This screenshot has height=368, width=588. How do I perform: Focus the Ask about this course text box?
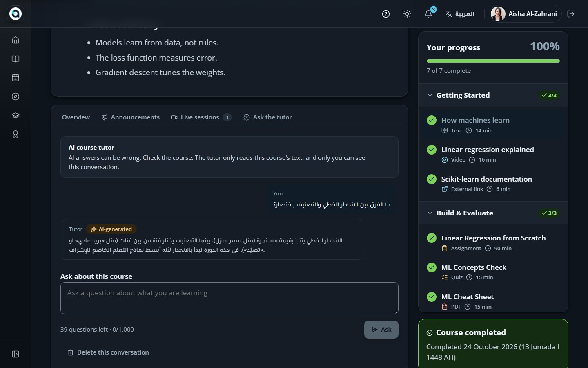[229, 298]
